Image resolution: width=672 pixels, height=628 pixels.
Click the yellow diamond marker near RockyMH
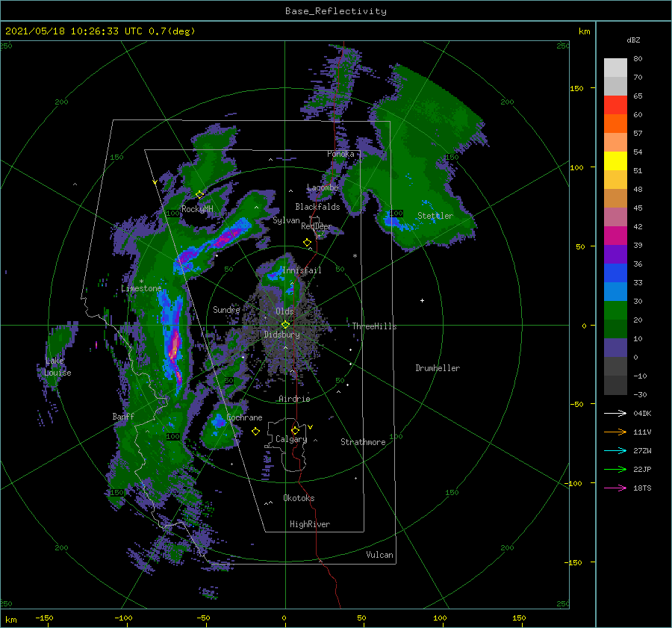coord(199,195)
